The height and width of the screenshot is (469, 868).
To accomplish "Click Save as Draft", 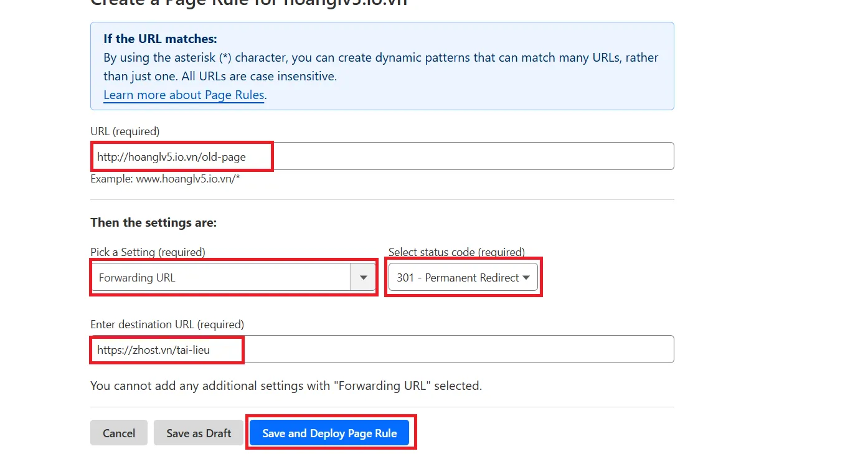I will pyautogui.click(x=199, y=433).
